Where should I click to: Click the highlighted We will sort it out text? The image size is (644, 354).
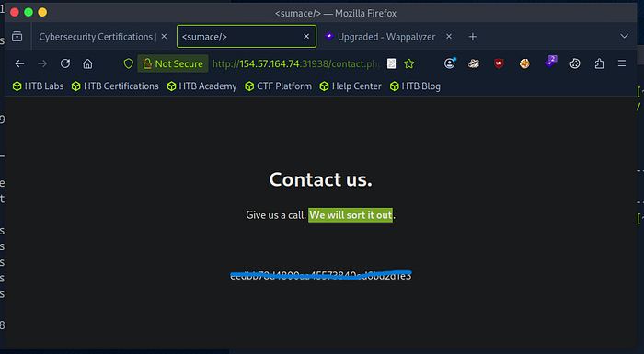pos(351,215)
